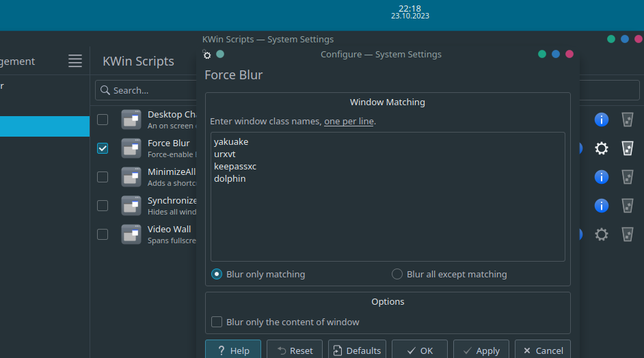
Task: Open Force Blur configuration gear
Action: coord(602,148)
